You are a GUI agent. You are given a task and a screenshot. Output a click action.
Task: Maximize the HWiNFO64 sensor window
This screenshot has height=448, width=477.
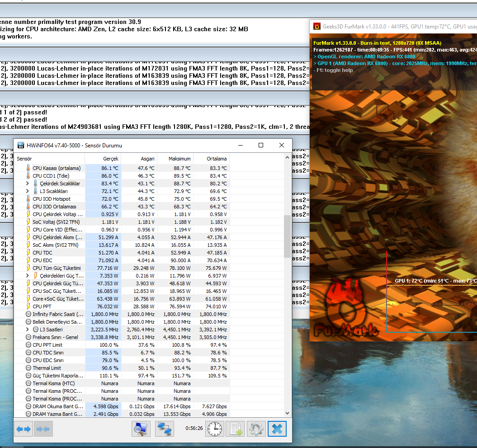261,146
